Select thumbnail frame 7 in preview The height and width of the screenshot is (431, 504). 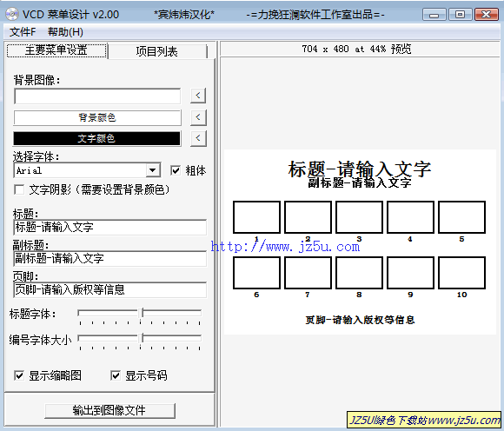pyautogui.click(x=308, y=273)
